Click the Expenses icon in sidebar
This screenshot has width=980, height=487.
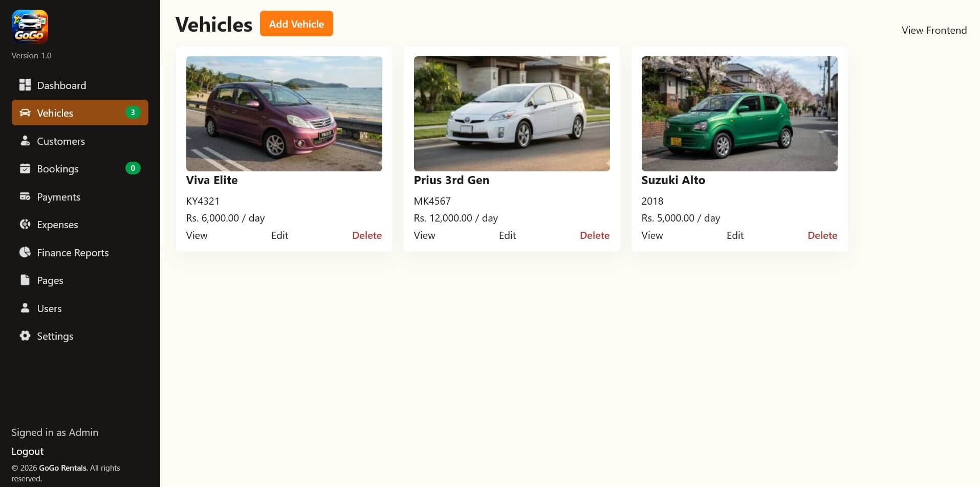pos(25,224)
